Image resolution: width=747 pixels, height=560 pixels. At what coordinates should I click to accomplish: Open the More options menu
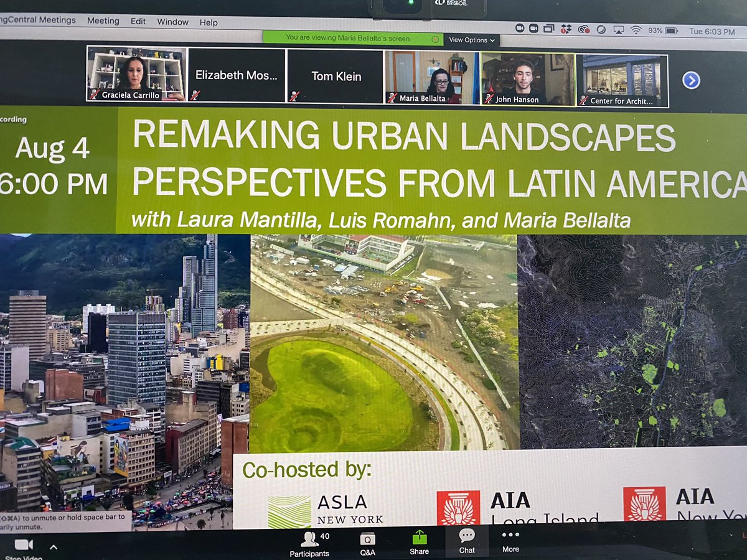click(510, 541)
